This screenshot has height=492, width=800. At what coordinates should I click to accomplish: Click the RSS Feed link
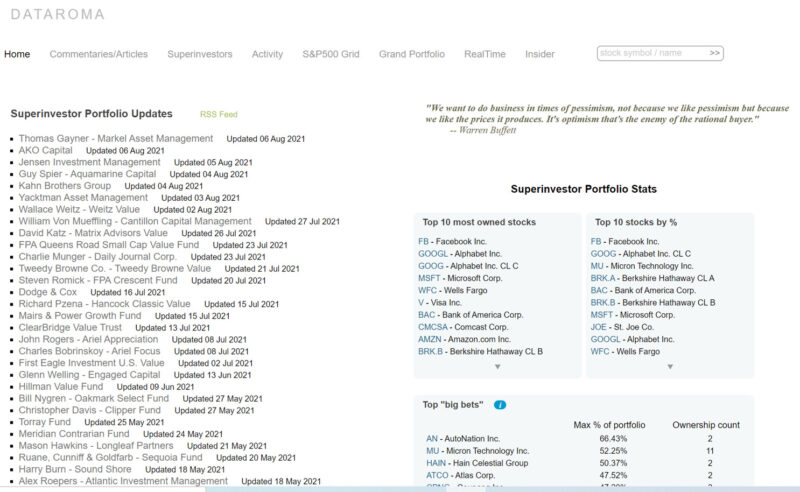tap(219, 115)
